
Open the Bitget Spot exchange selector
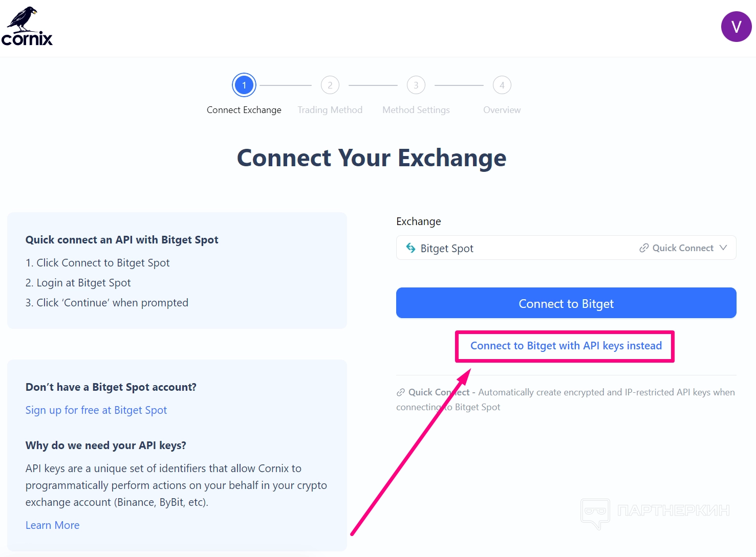[x=512, y=248]
